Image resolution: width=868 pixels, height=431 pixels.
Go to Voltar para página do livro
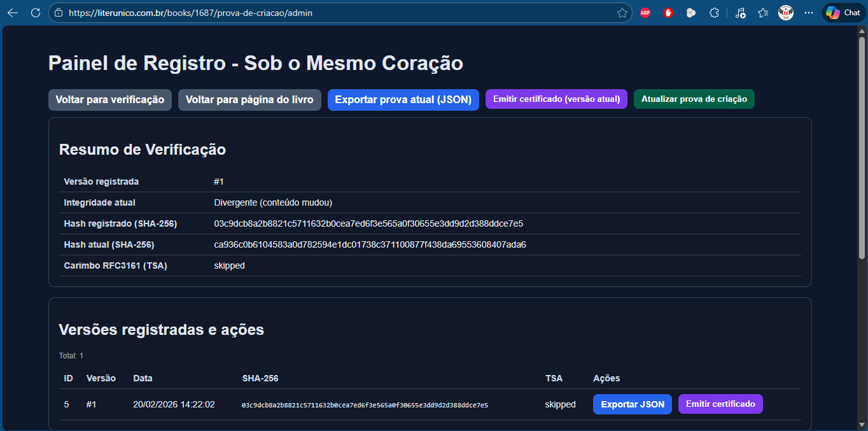point(249,100)
